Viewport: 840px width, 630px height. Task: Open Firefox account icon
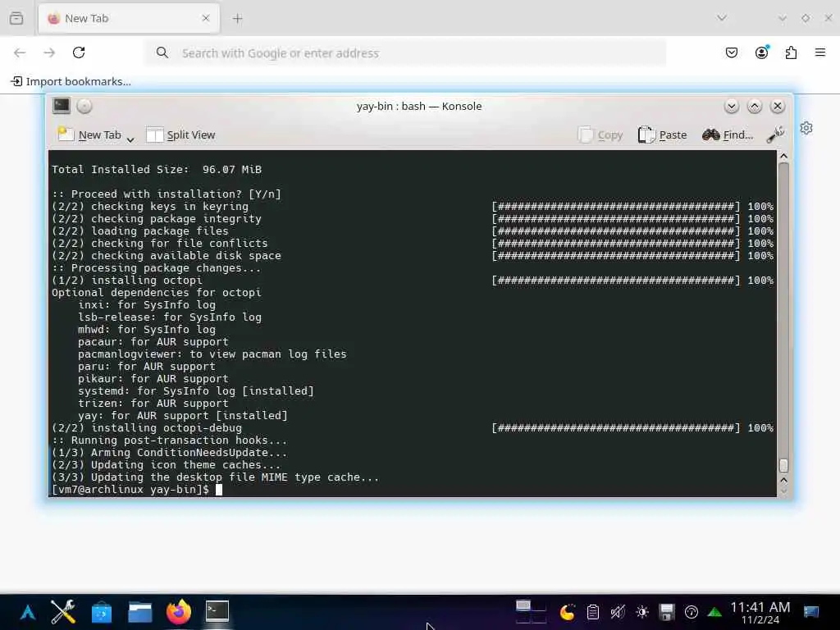coord(761,52)
